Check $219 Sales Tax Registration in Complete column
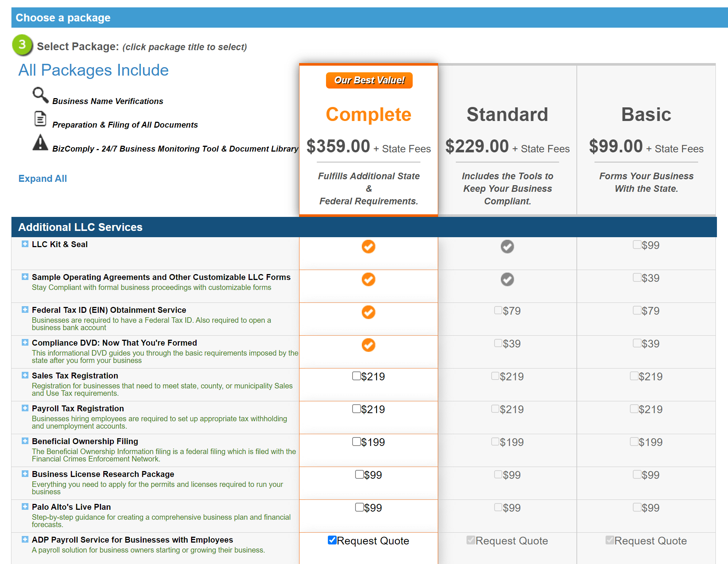The image size is (728, 564). 356,376
